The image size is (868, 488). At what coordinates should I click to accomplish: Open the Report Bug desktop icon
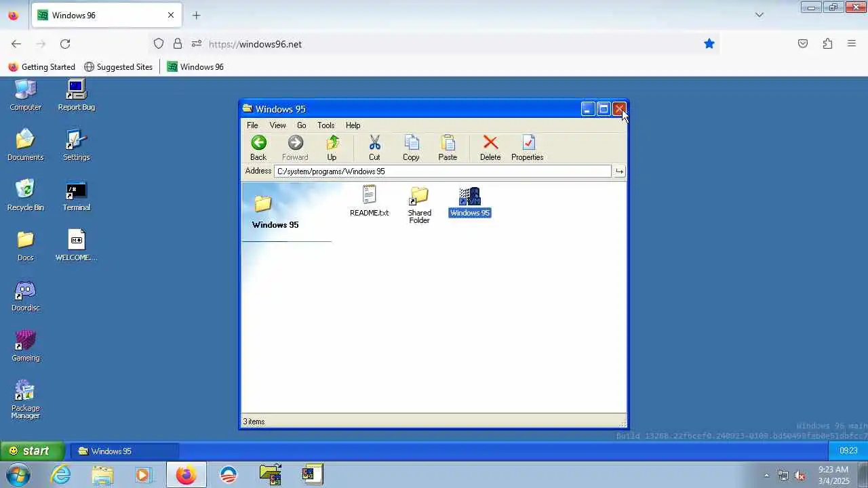(76, 95)
